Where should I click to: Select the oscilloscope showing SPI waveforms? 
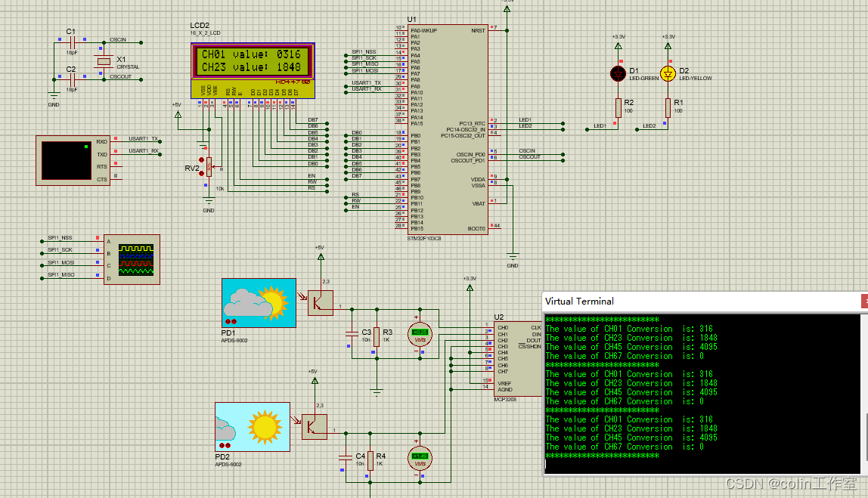pyautogui.click(x=132, y=259)
